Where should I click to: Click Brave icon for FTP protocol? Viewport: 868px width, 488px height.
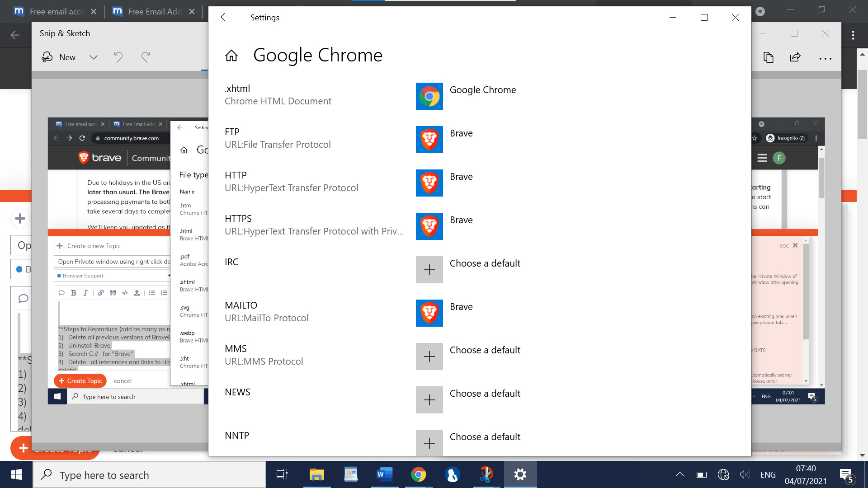(429, 140)
